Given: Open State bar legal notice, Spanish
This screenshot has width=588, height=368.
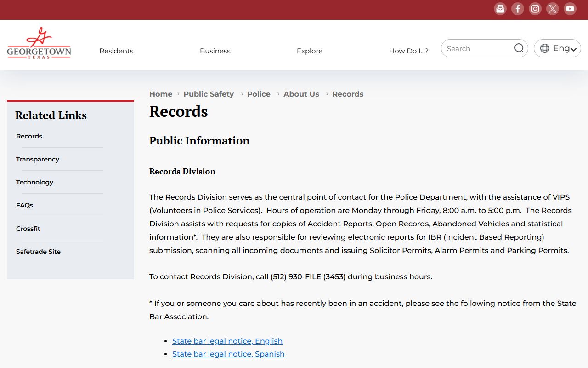Looking at the screenshot, I should 228,354.
